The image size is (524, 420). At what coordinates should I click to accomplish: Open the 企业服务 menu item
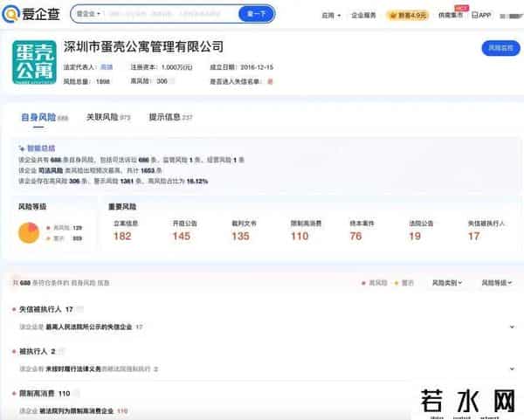click(363, 15)
